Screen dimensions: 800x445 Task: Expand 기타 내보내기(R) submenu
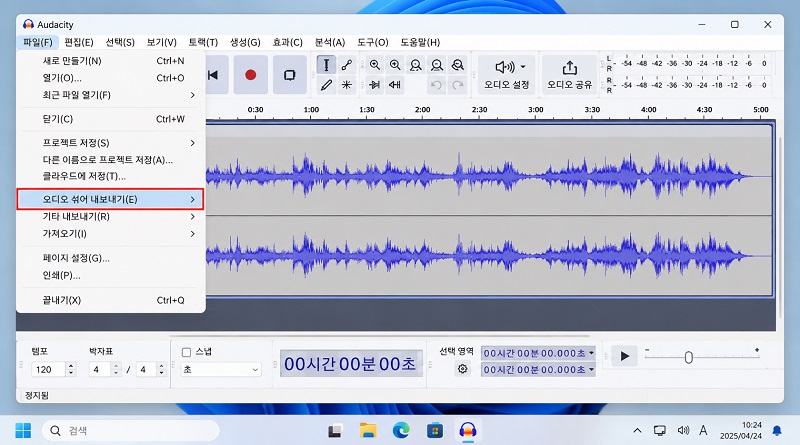(111, 216)
